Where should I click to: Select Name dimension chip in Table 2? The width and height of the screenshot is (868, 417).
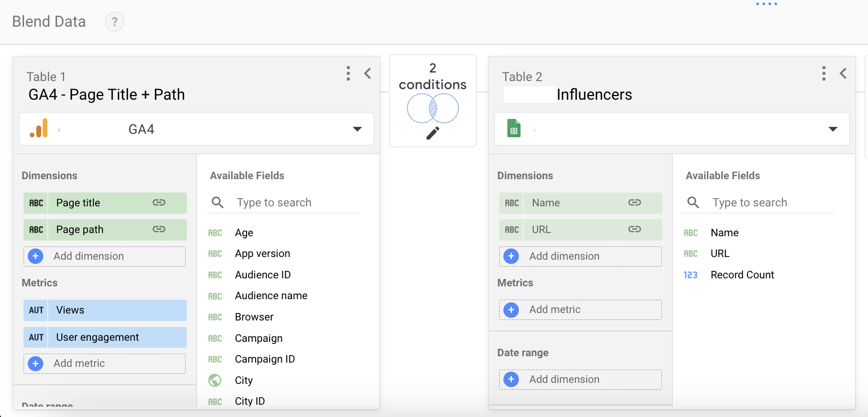tap(581, 203)
